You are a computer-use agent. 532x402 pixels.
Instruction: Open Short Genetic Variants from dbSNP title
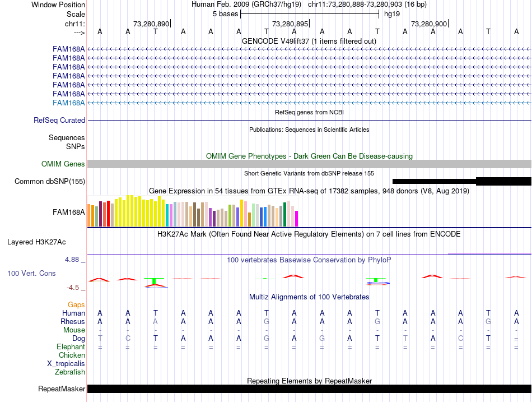click(x=309, y=173)
